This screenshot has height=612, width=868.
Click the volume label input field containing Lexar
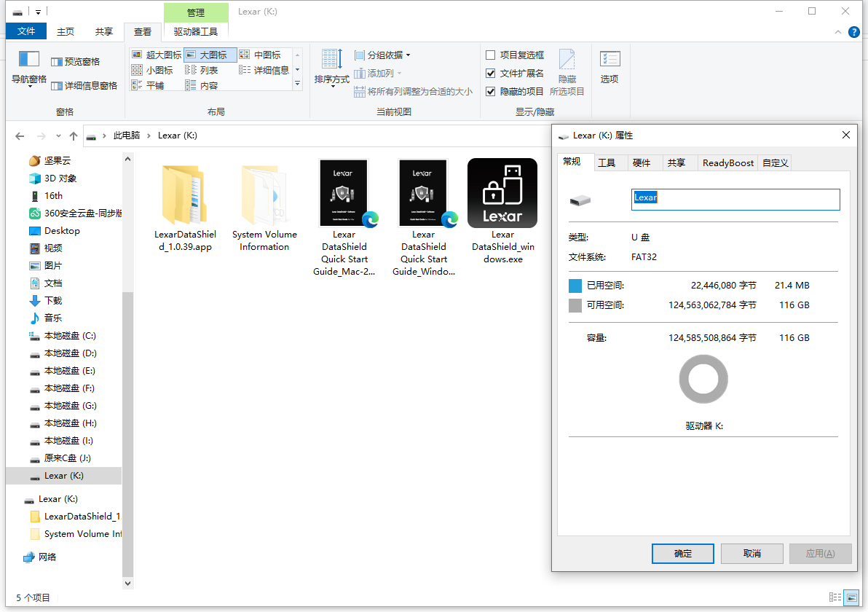tap(735, 200)
